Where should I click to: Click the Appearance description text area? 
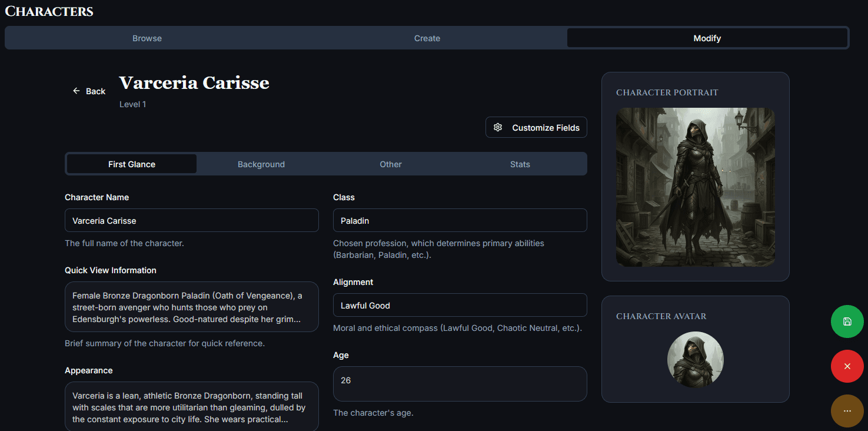click(x=191, y=407)
